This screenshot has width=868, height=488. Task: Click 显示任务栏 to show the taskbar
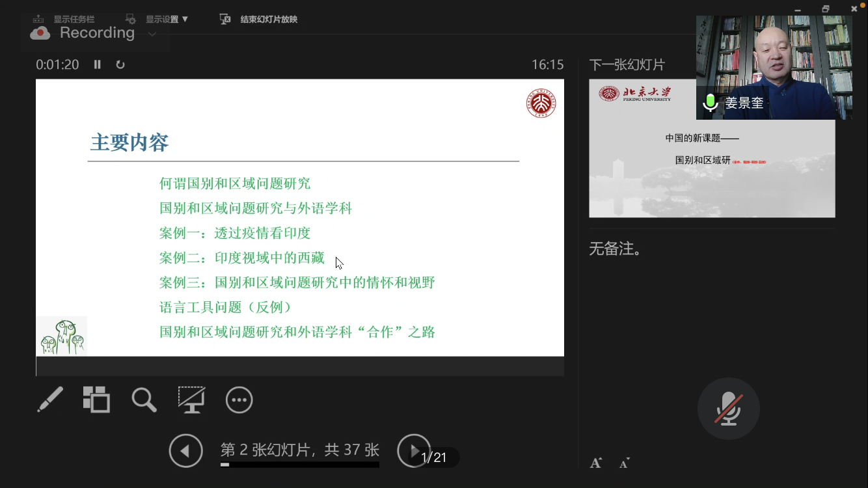click(74, 19)
